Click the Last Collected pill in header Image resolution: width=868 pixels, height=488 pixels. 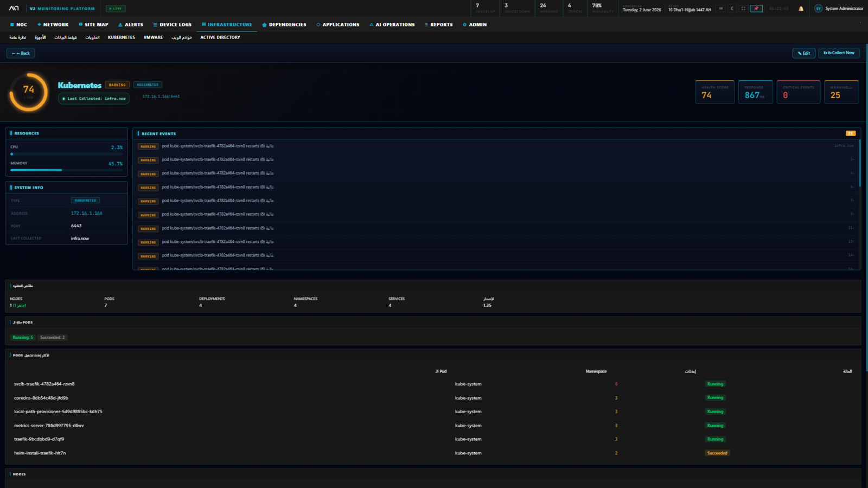94,99
